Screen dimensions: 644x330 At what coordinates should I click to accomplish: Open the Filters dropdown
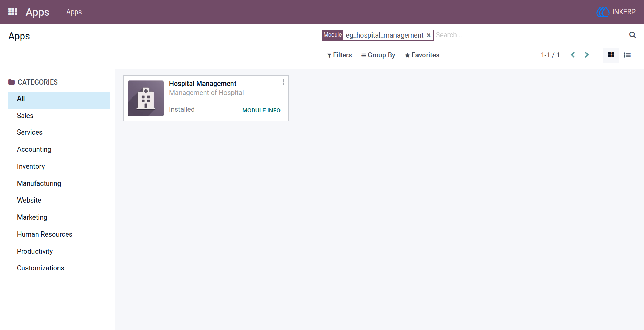point(339,55)
